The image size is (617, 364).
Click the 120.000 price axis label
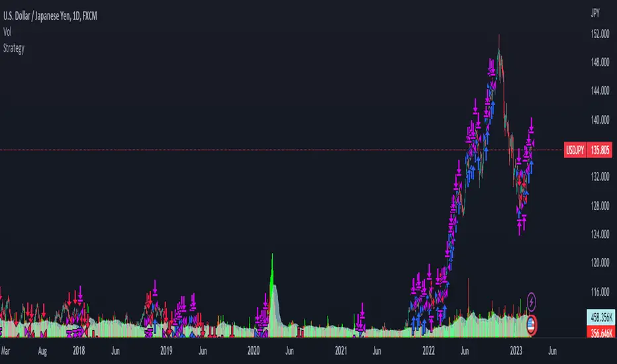pyautogui.click(x=600, y=263)
